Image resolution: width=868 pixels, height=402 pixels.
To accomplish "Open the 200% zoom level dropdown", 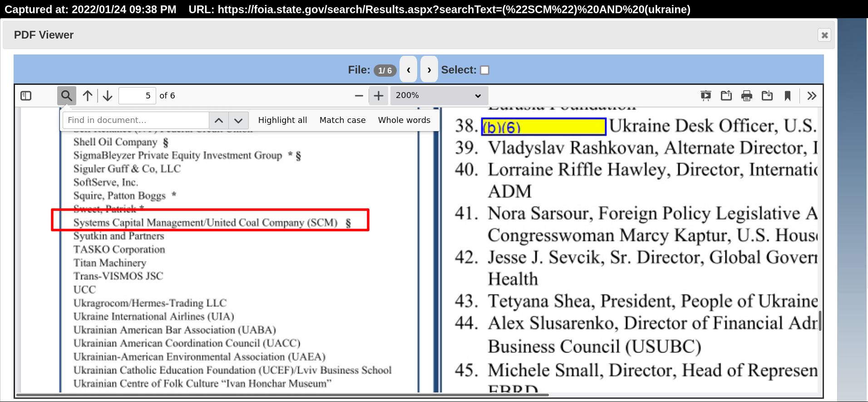I will point(439,96).
